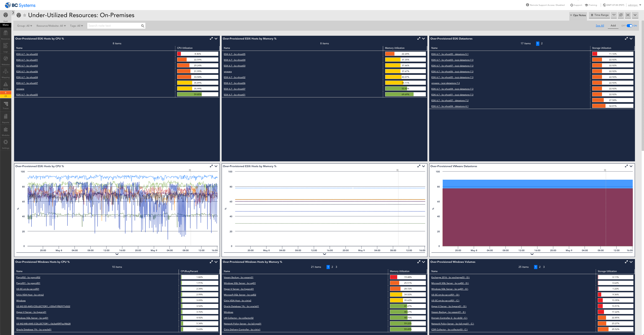Click the Time Range button

pyautogui.click(x=599, y=15)
